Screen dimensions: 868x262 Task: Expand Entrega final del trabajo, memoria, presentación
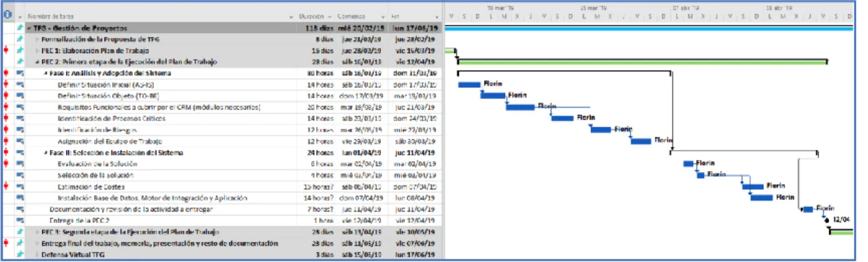pyautogui.click(x=38, y=243)
